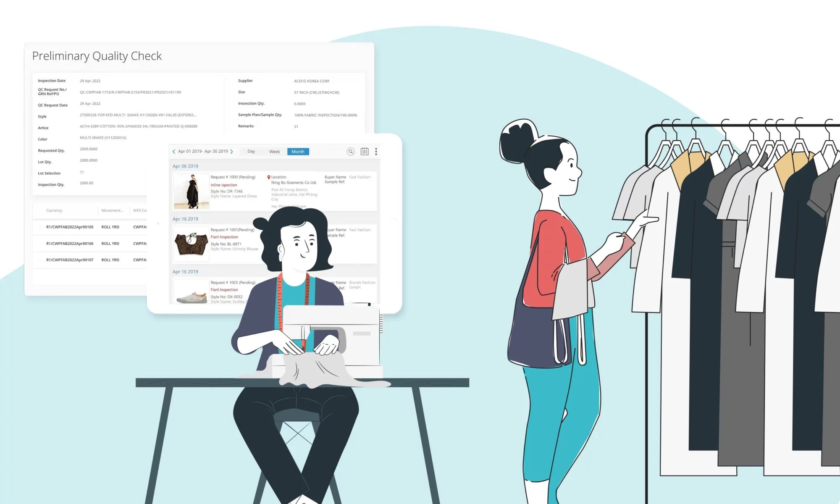Image resolution: width=840 pixels, height=504 pixels.
Task: Click the calendar grid view icon
Action: tap(365, 151)
